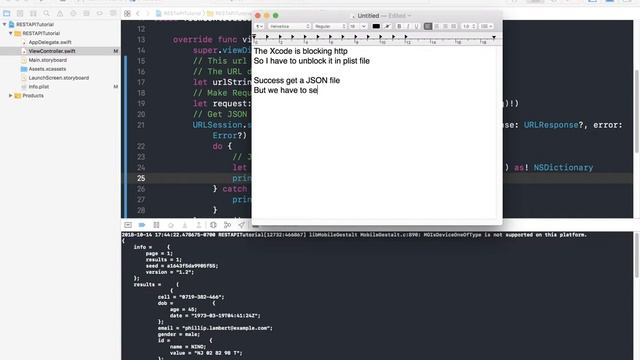Open Info.plist in navigator

pos(39,87)
